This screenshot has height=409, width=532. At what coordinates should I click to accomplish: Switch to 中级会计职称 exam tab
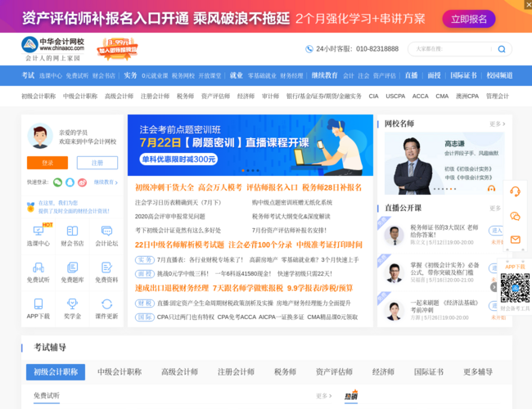[119, 372]
